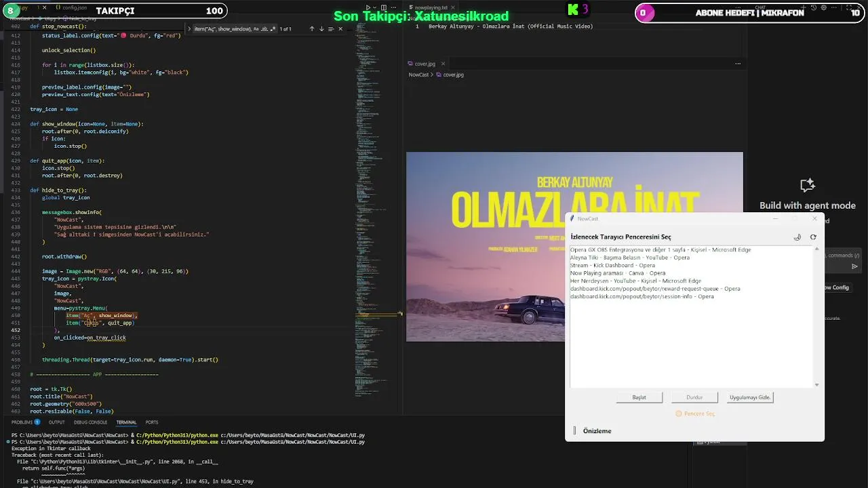Image resolution: width=868 pixels, height=488 pixels.
Task: Click the send arrow in the chat input
Action: (854, 266)
